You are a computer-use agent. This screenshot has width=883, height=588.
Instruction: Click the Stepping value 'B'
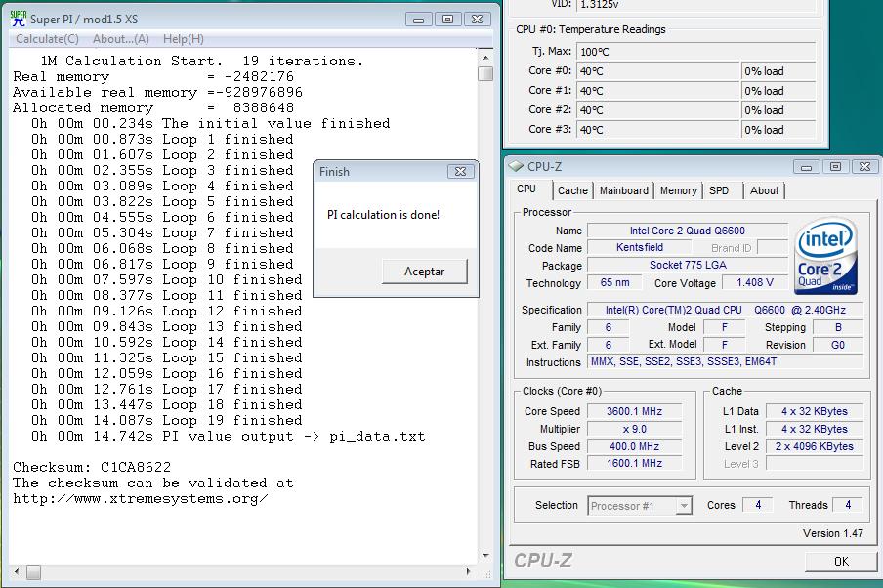click(838, 327)
